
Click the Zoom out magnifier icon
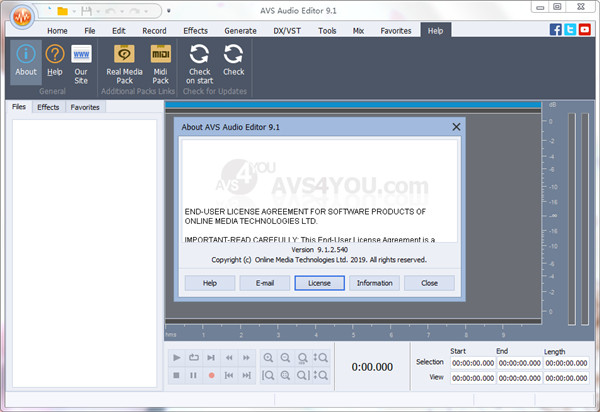[285, 358]
